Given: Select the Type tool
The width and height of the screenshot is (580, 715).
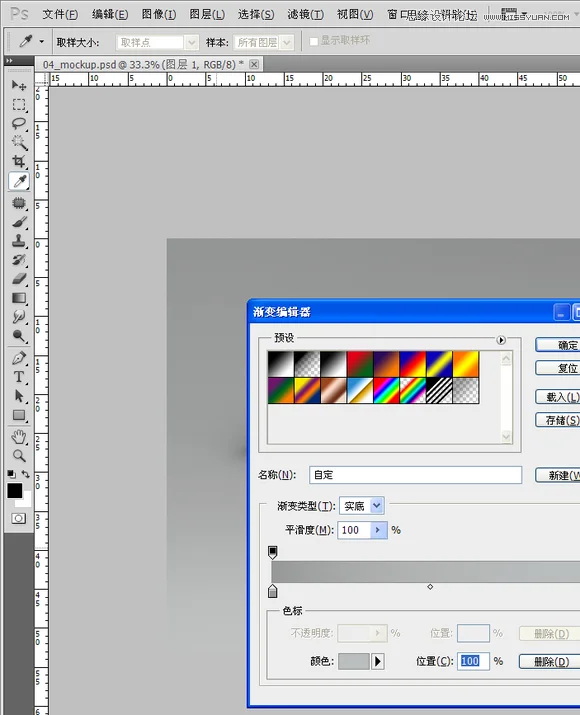Looking at the screenshot, I should [x=19, y=377].
